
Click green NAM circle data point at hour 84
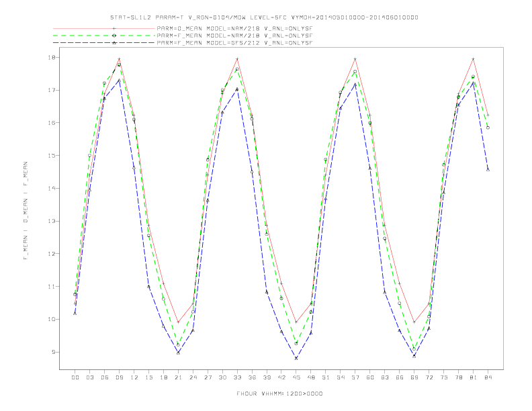pyautogui.click(x=488, y=128)
